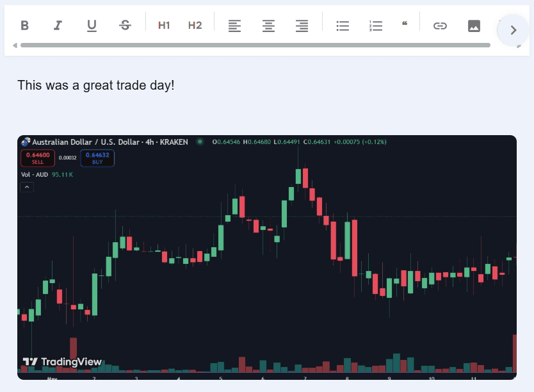Toggle the numbered list

click(x=375, y=26)
